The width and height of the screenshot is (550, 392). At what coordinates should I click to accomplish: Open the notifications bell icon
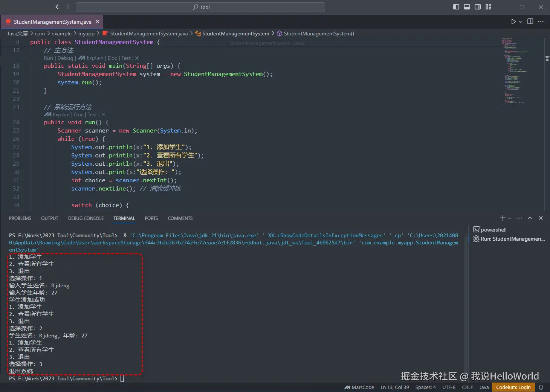pos(541,387)
